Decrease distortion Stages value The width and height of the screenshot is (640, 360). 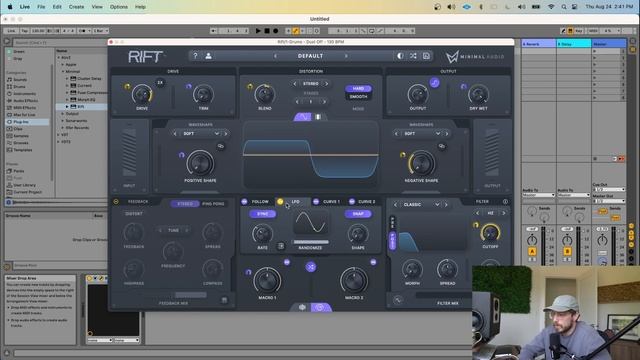click(x=297, y=102)
